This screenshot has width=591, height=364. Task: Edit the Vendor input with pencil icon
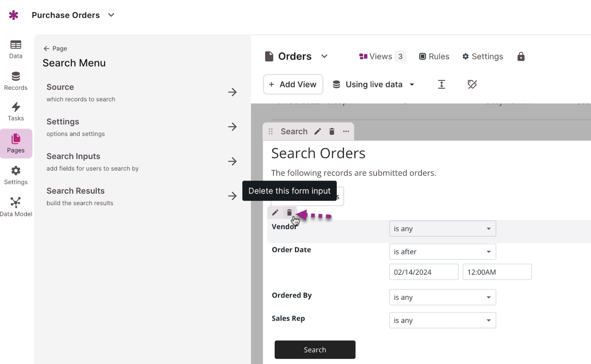pyautogui.click(x=275, y=212)
